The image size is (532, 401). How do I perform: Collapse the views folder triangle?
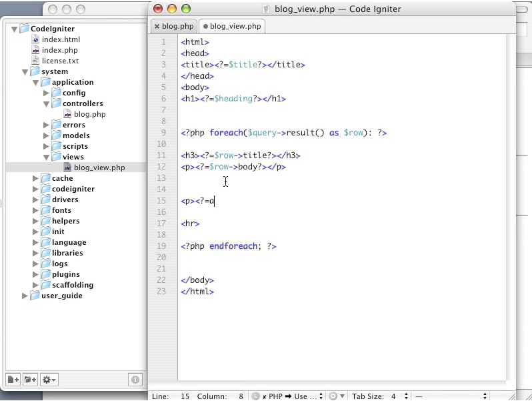(x=47, y=157)
